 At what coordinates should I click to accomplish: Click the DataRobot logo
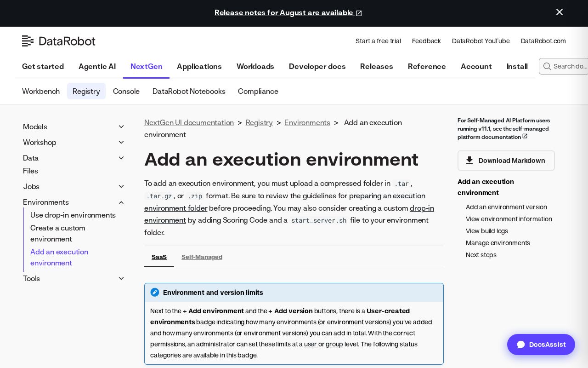(59, 41)
